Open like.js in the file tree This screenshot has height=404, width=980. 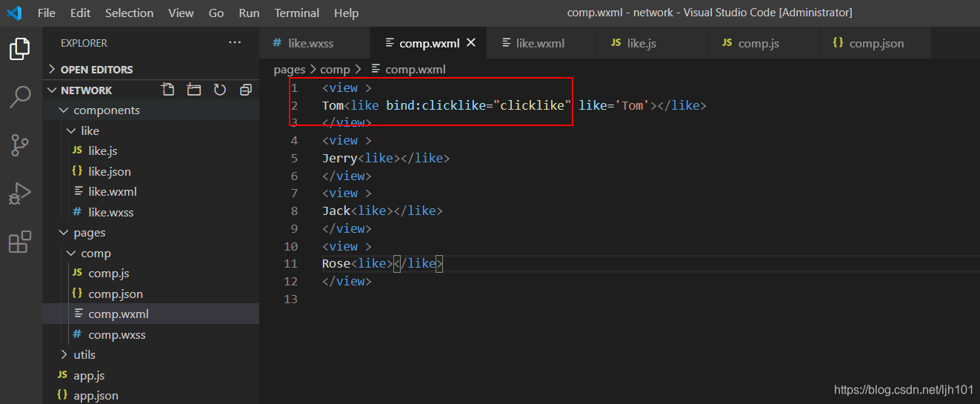tap(150, 150)
